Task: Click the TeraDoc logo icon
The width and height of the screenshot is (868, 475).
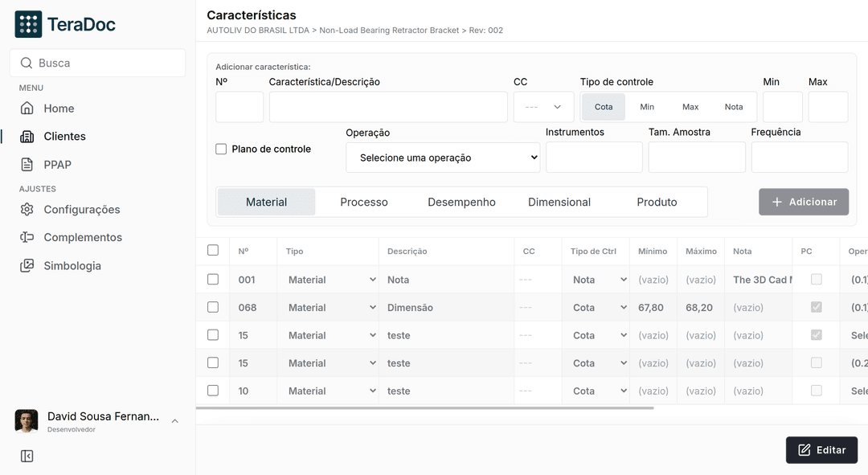Action: (28, 25)
